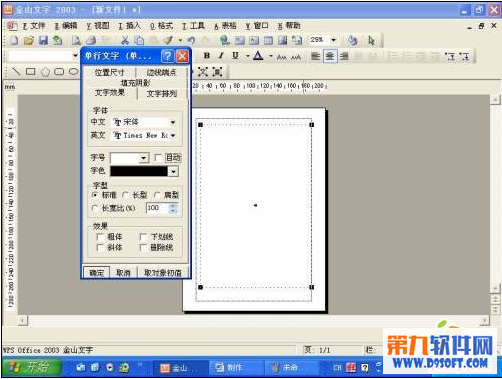The image size is (502, 379).
Task: Toggle Bold formatting button
Action: [207, 56]
